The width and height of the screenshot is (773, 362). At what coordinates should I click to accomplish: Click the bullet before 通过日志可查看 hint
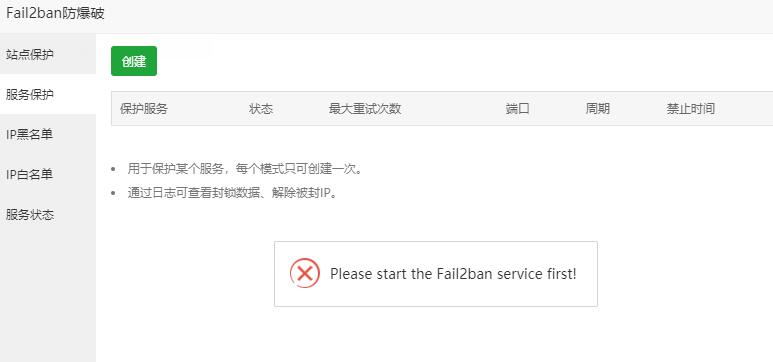[x=114, y=193]
